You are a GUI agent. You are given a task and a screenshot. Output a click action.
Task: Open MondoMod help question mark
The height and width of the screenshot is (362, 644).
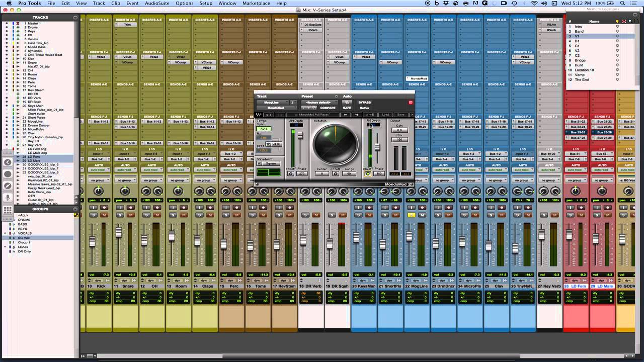coord(411,115)
